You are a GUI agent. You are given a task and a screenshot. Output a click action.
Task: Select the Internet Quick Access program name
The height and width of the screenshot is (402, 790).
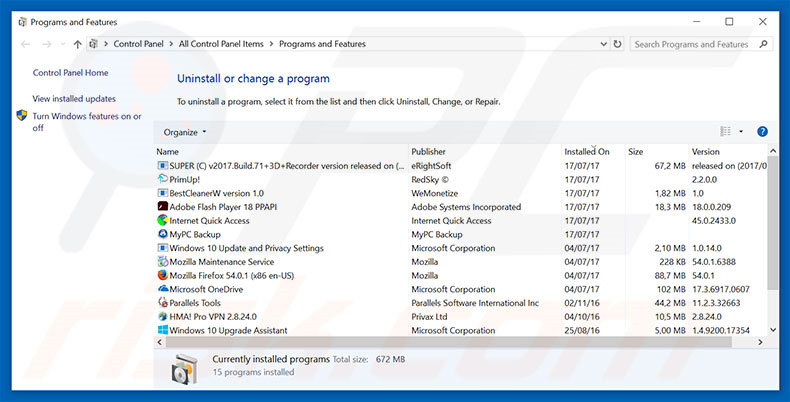[x=209, y=221]
